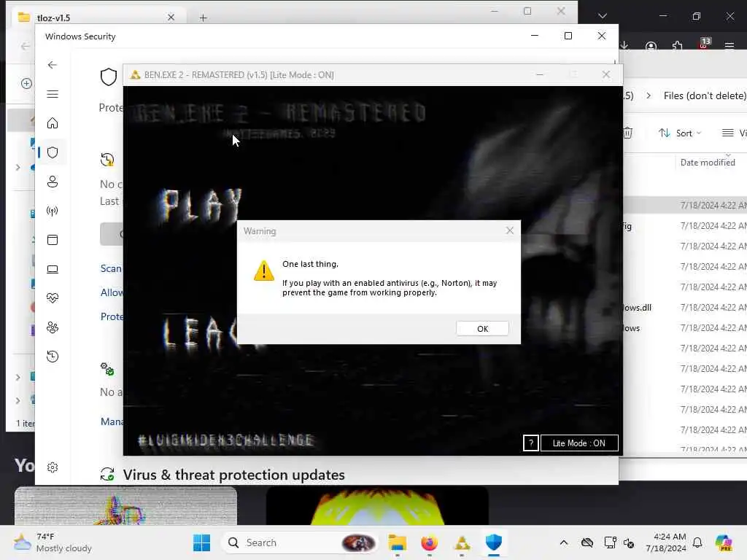
Task: Open Firefox list all tabs chevron
Action: [603, 16]
